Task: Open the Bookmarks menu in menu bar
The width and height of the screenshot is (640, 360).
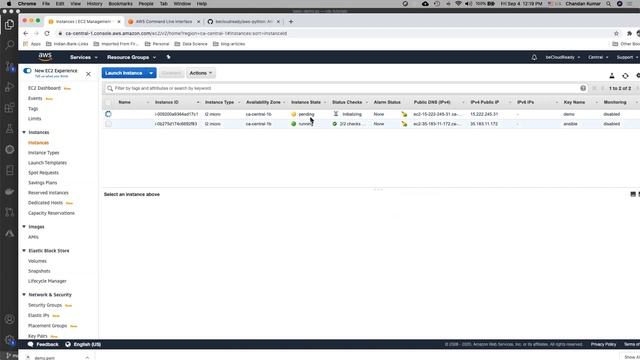Action: tap(120, 4)
